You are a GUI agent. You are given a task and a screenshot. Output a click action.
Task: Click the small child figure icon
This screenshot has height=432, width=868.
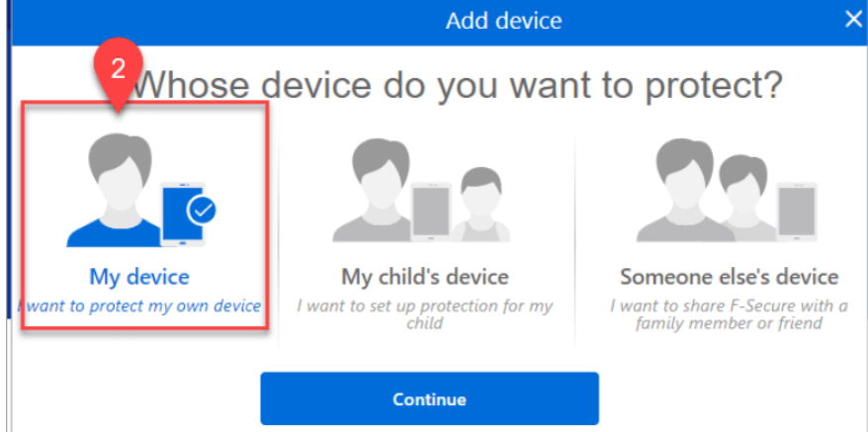tap(480, 206)
